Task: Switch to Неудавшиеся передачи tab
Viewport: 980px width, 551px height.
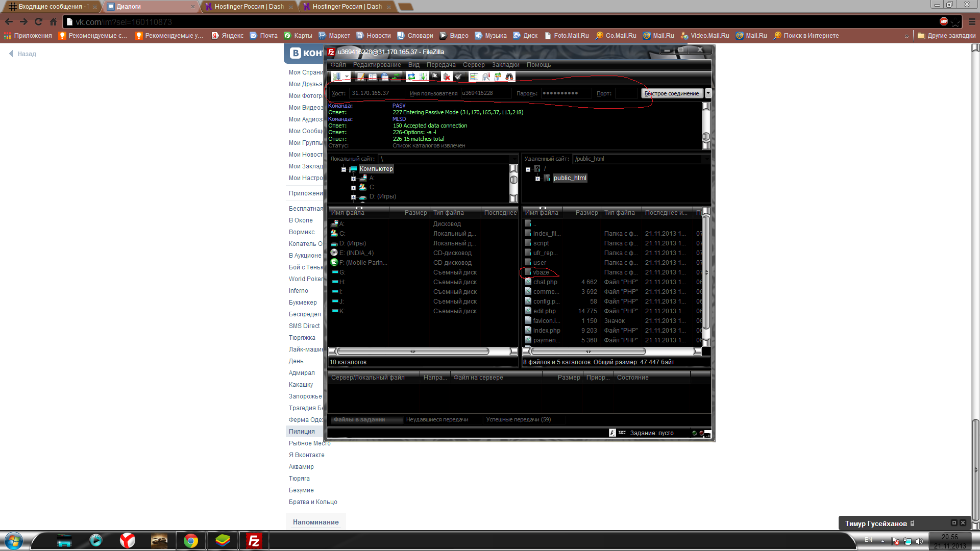Action: click(437, 419)
